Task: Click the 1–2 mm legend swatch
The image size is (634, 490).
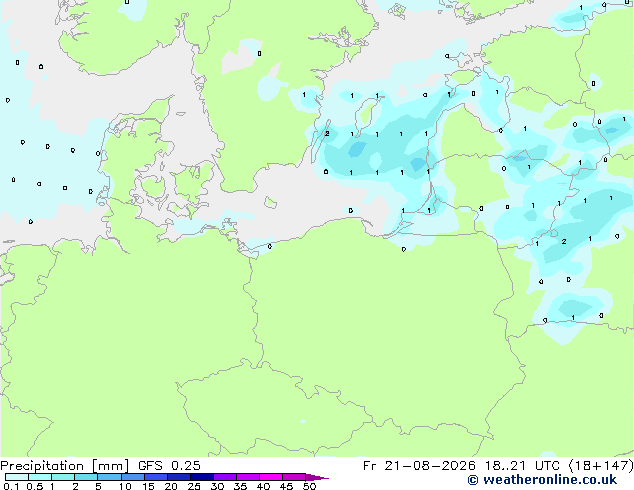Action: point(63,477)
